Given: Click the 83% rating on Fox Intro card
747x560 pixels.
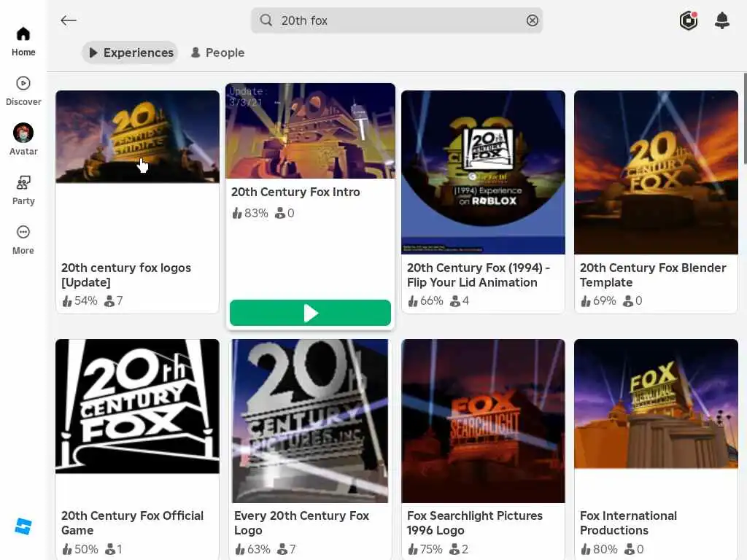Looking at the screenshot, I should tap(250, 214).
